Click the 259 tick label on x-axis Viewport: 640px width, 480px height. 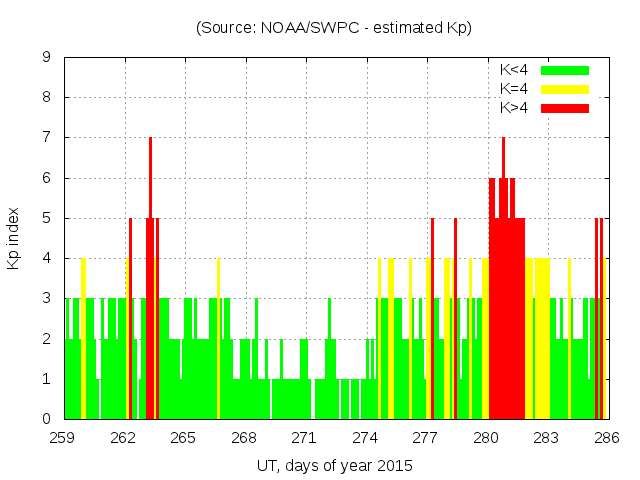click(64, 438)
